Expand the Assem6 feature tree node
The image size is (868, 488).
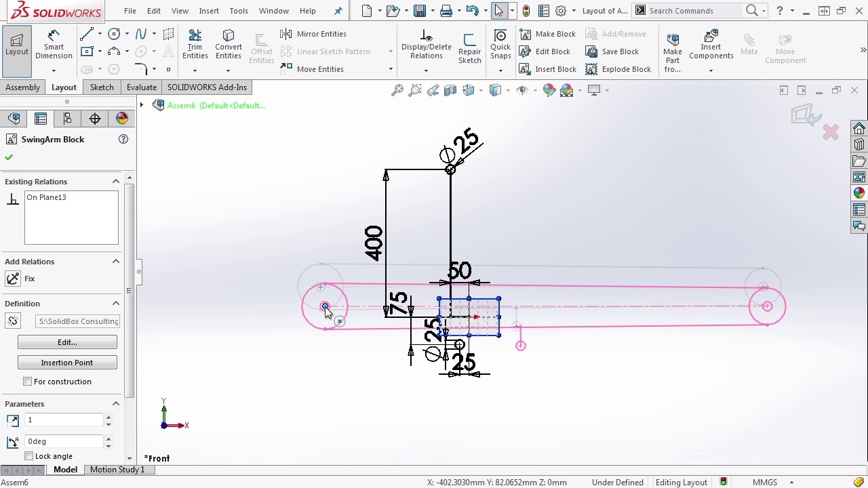coord(142,105)
